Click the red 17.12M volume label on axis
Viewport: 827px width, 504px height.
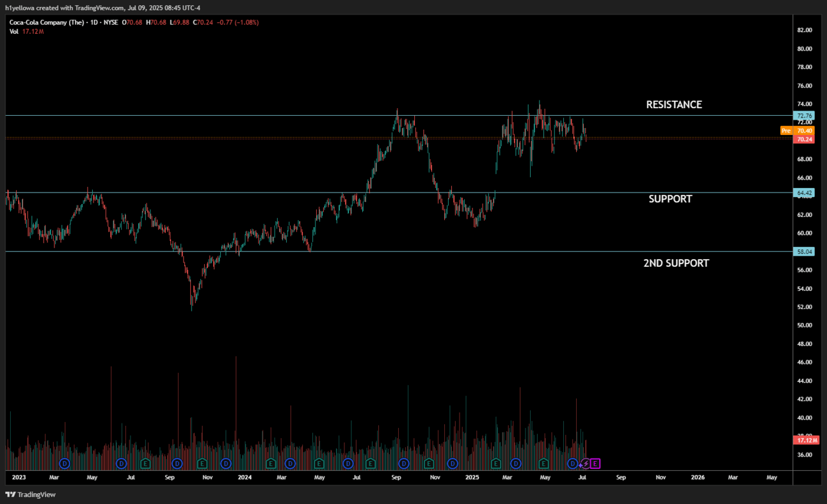(x=807, y=441)
